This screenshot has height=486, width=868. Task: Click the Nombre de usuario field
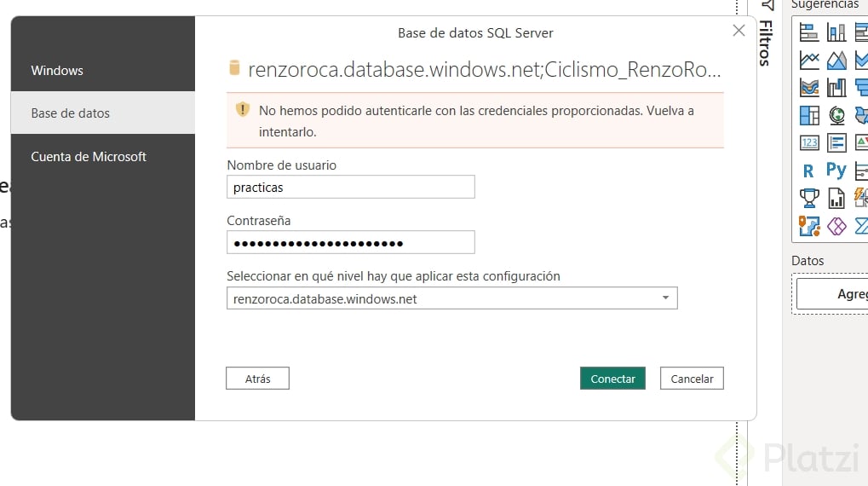[350, 187]
